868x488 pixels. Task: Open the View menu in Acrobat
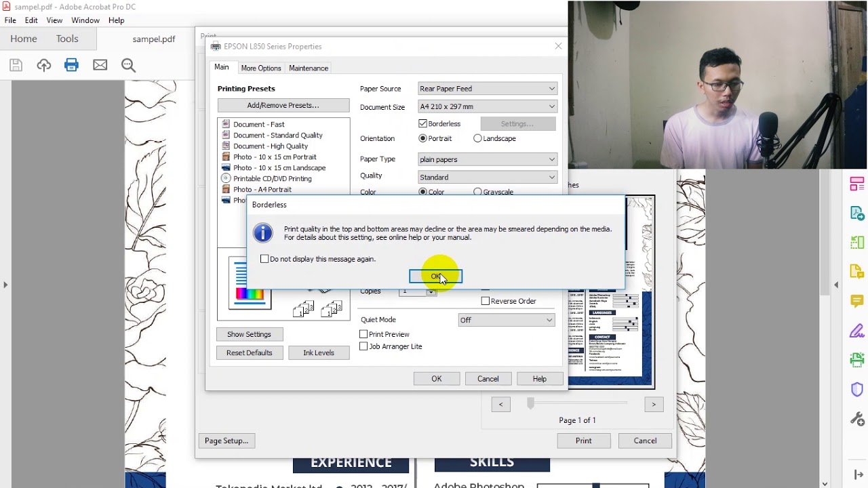[54, 20]
